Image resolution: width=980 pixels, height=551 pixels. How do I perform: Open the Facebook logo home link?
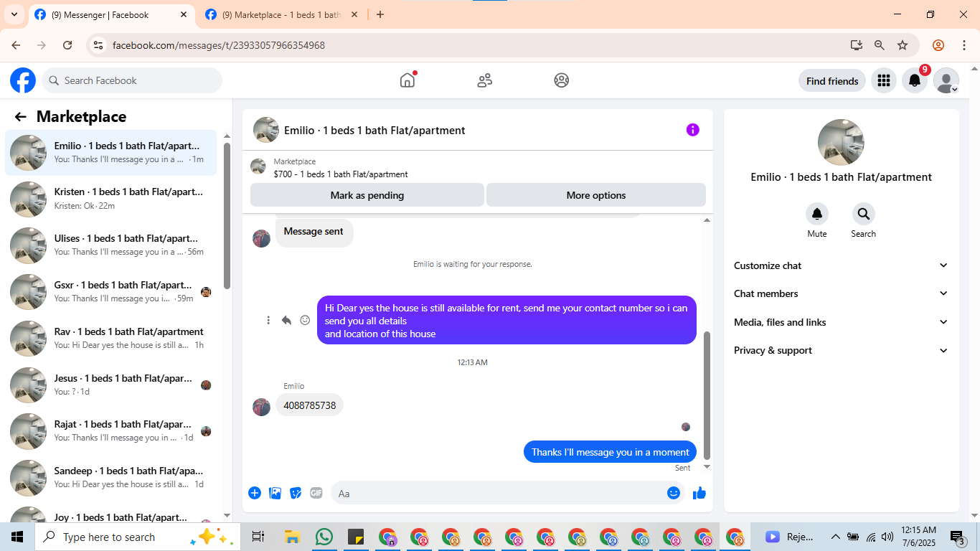pos(23,80)
